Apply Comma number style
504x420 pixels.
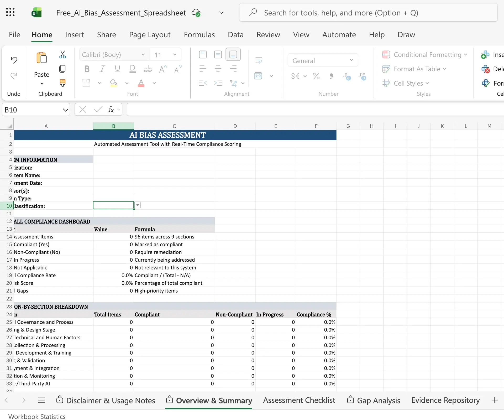(331, 76)
